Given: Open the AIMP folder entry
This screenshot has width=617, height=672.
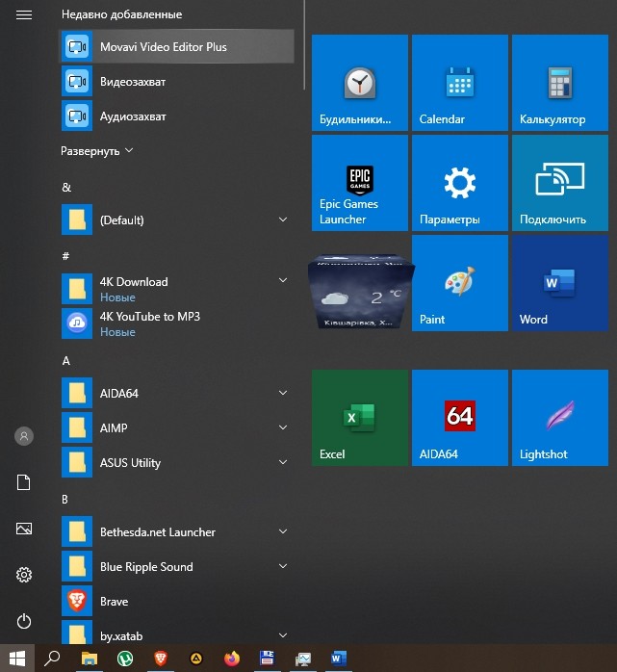Looking at the screenshot, I should 176,427.
